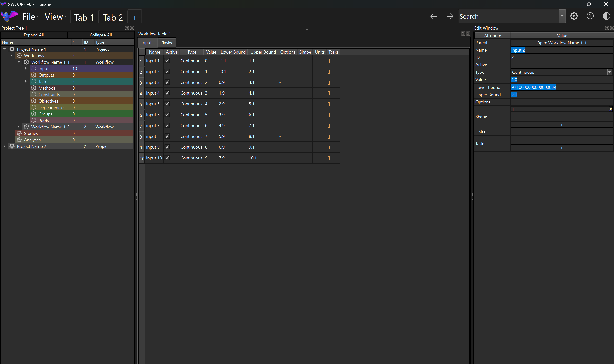Click inside the Search field

(503, 16)
